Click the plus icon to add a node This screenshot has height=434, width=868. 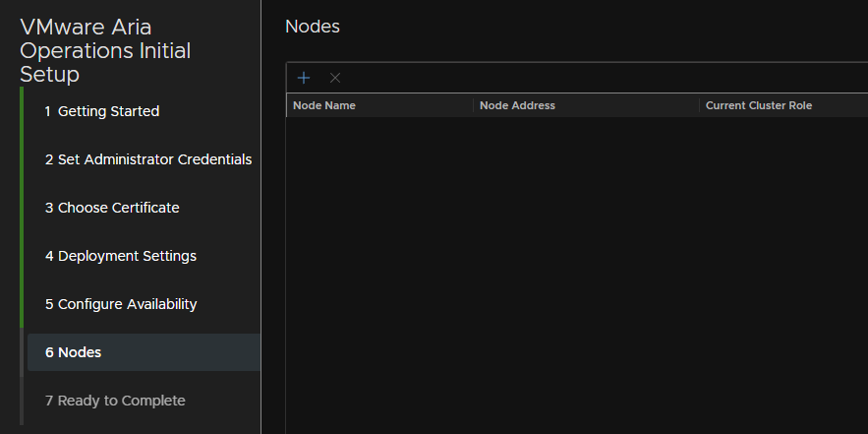pos(304,78)
